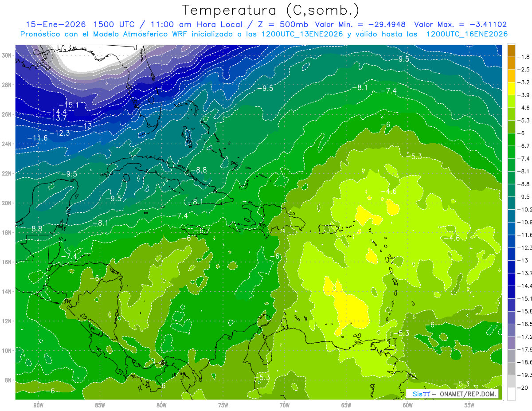The image size is (532, 411).
Task: Click the -12.3 contour label on the map
Action: point(60,133)
